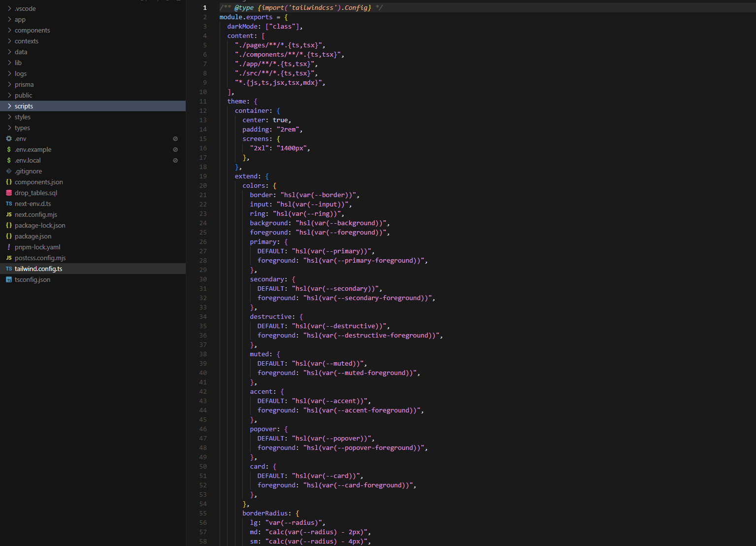Click the git icon beside .gitignore
The image size is (756, 546).
[x=9, y=171]
